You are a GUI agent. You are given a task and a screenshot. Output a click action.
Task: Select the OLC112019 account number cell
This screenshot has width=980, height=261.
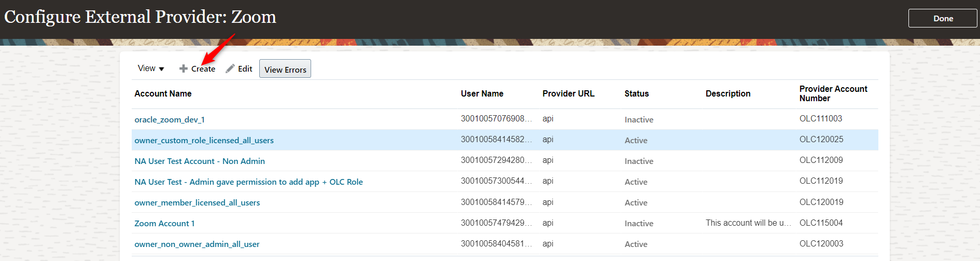(821, 181)
